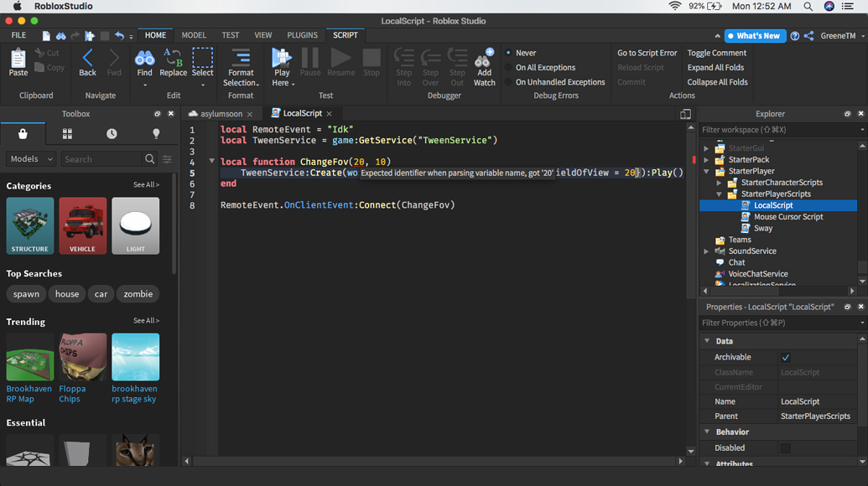The width and height of the screenshot is (868, 486).
Task: Toggle the Disabled property checkbox
Action: (786, 447)
